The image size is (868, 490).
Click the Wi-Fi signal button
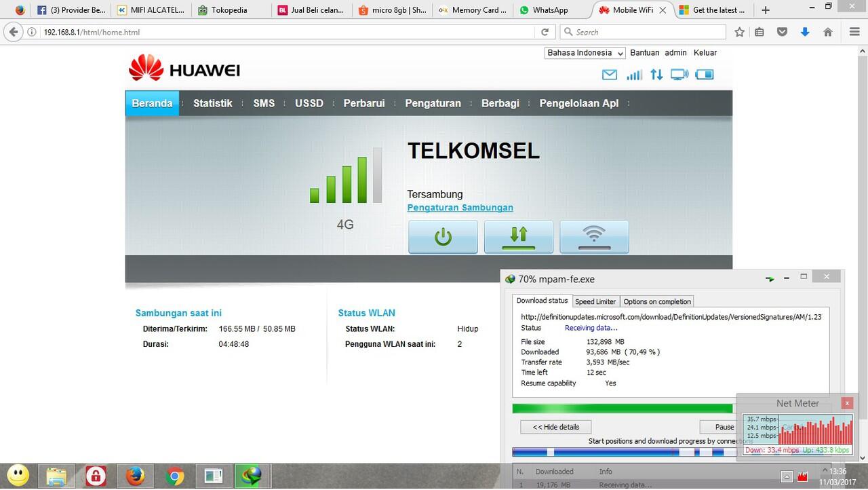(x=595, y=237)
